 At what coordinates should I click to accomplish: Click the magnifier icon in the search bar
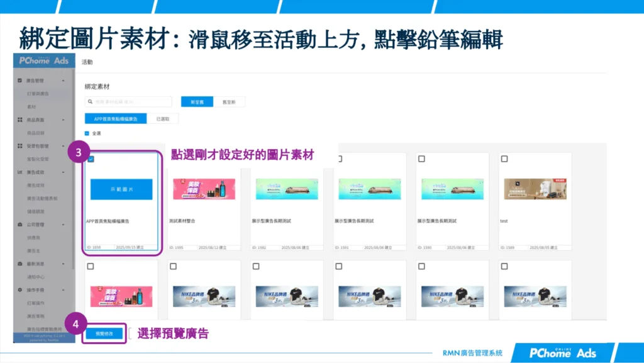point(89,101)
